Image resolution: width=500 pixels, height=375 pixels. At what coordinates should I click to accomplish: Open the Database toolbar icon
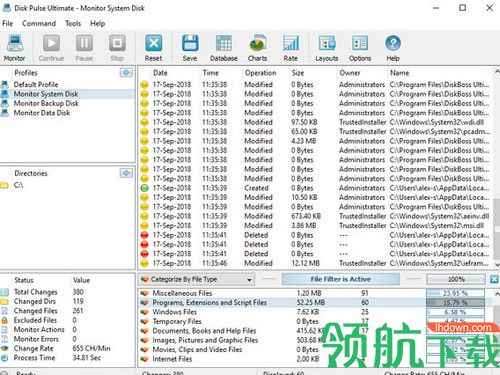pos(224,48)
